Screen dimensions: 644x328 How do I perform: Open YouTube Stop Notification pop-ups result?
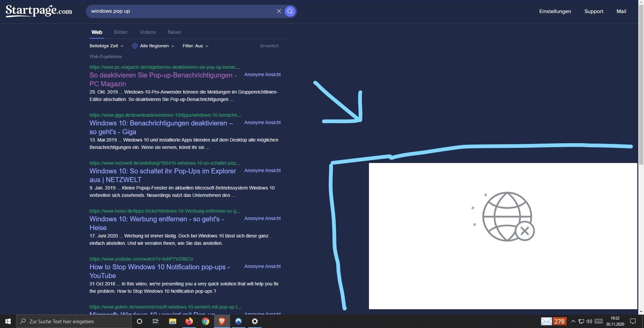pyautogui.click(x=160, y=271)
